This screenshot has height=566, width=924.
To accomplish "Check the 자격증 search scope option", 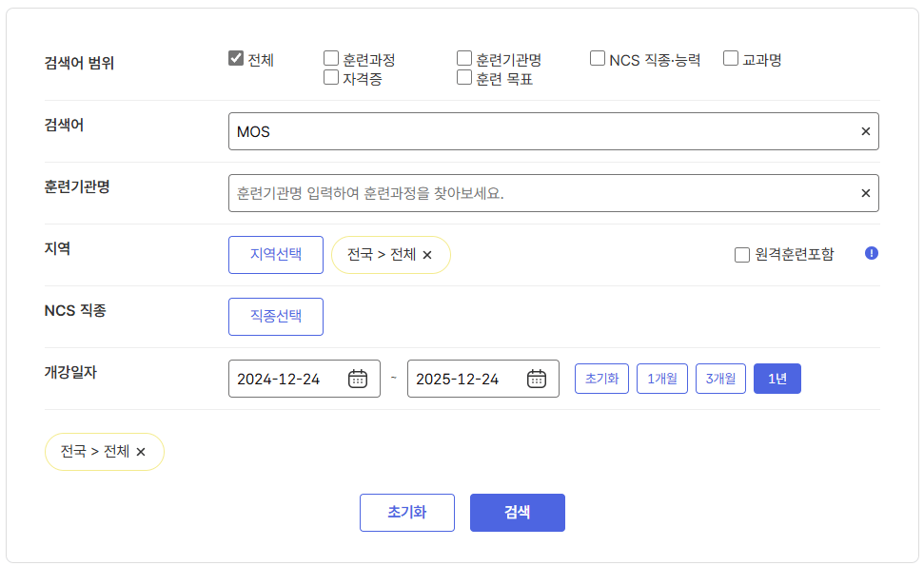I will coord(330,78).
